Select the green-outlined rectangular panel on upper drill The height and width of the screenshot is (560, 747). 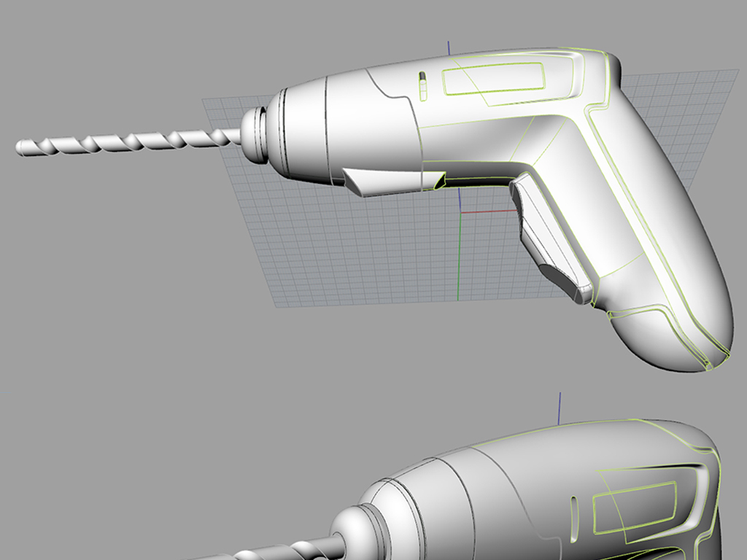[493, 79]
